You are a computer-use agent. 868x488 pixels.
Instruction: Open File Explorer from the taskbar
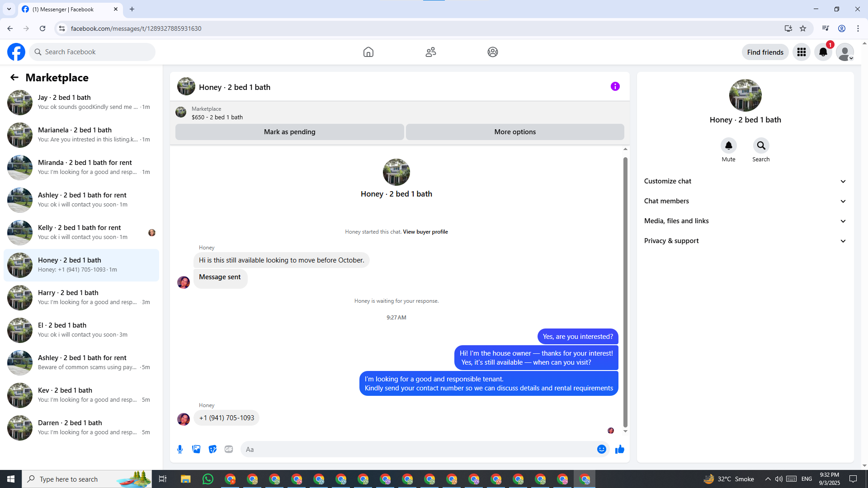click(186, 479)
